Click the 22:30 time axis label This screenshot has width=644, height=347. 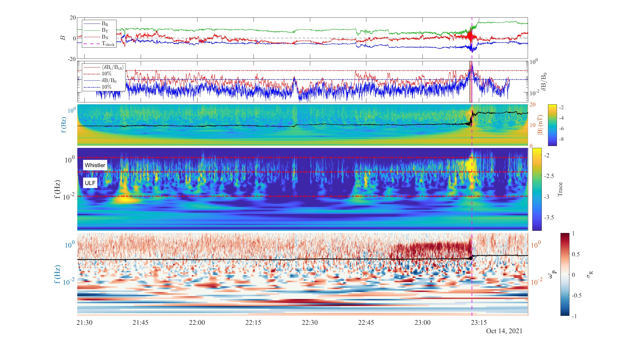310,322
